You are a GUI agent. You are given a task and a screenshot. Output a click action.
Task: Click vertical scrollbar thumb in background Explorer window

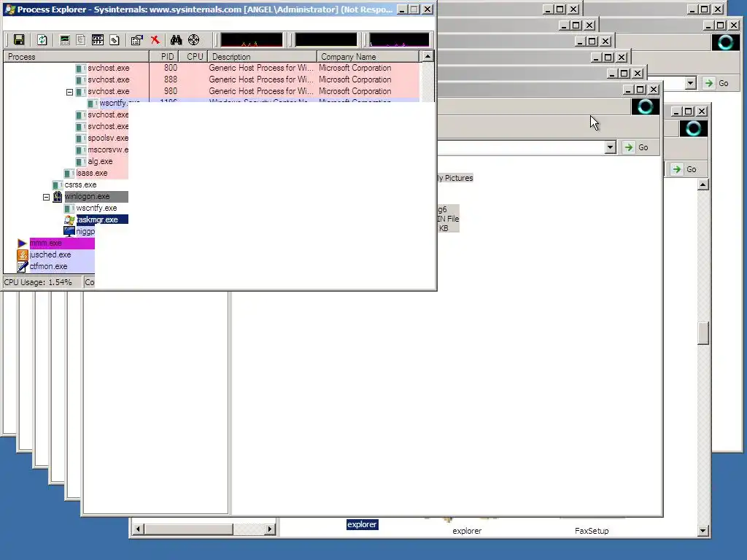[703, 332]
